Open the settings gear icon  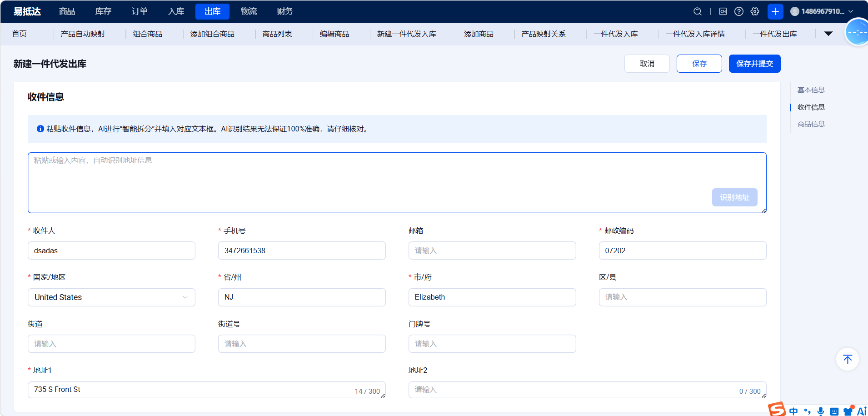pos(755,11)
